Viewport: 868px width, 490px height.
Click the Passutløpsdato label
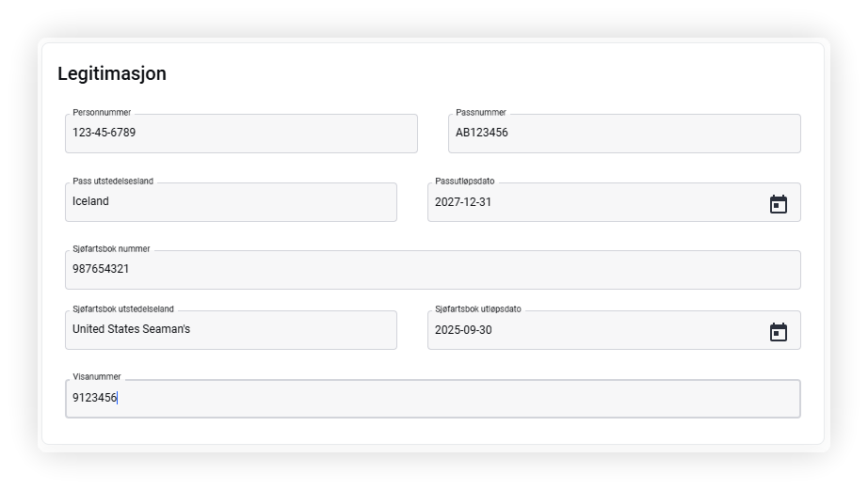(464, 181)
